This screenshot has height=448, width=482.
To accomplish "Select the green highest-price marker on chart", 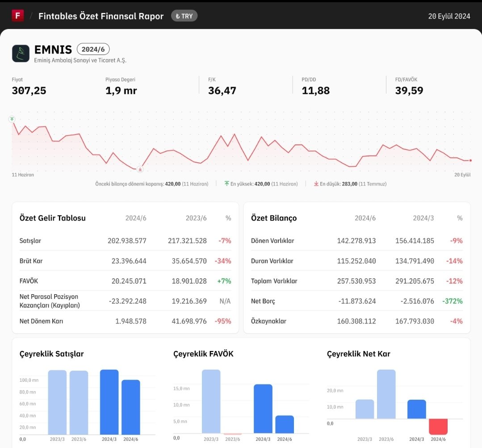I will pyautogui.click(x=12, y=119).
